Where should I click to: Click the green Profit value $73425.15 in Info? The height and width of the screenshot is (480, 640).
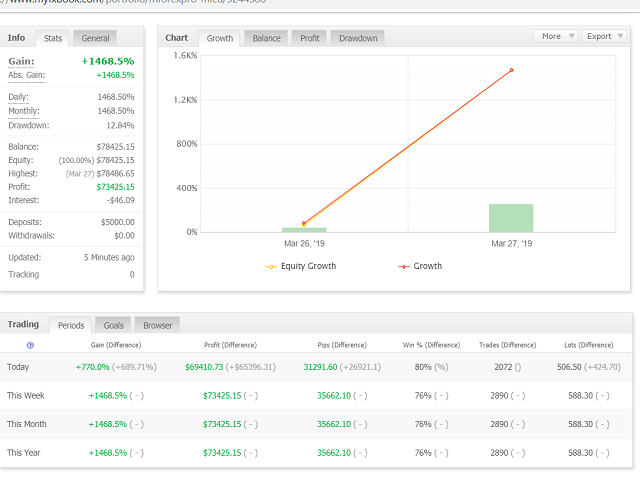click(x=116, y=187)
